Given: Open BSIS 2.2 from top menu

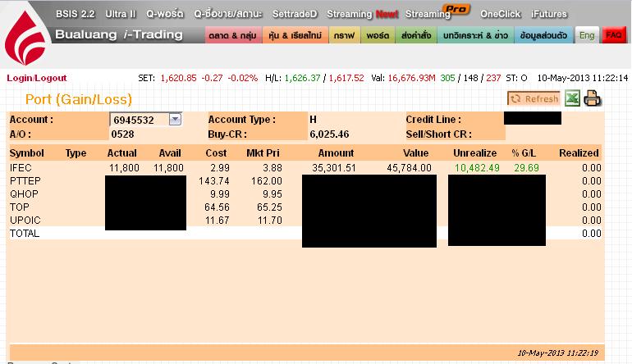Looking at the screenshot, I should pyautogui.click(x=76, y=14).
